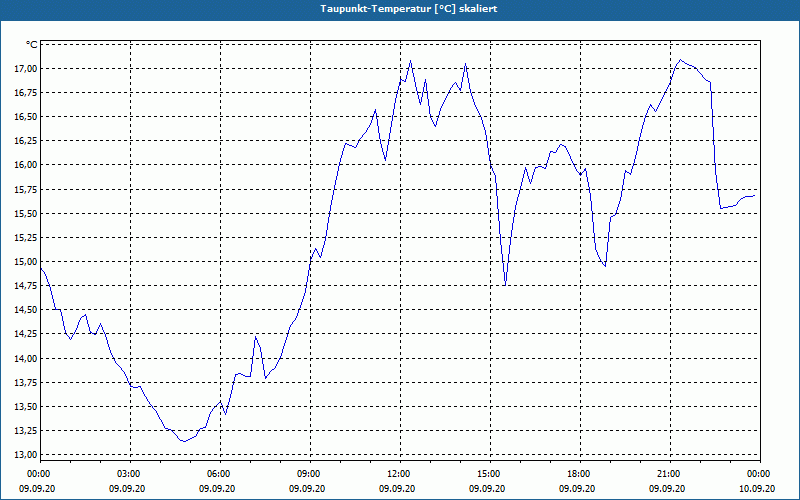Image resolution: width=800 pixels, height=500 pixels.
Task: Click the 13,25 temperature label
Action: pyautogui.click(x=27, y=431)
